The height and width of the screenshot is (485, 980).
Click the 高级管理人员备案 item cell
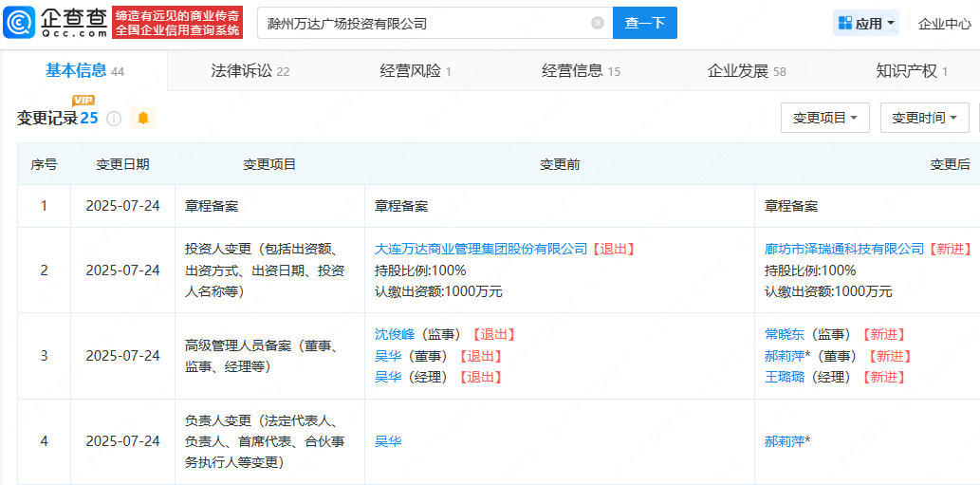(270, 356)
